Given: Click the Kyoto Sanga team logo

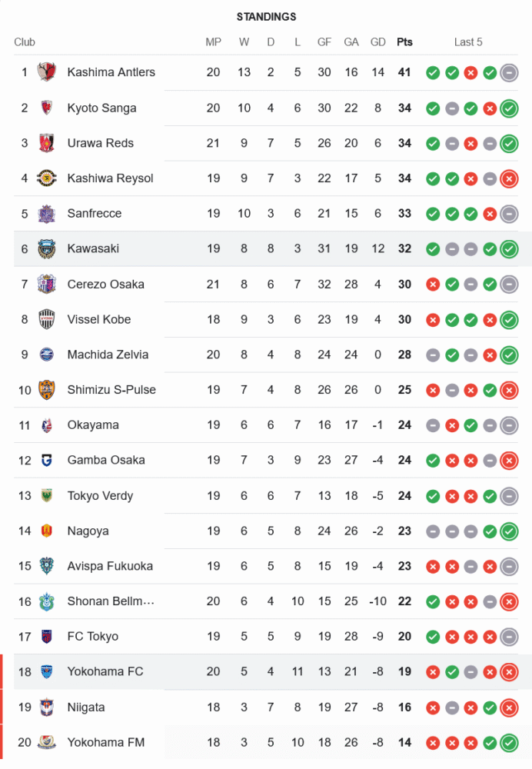Looking at the screenshot, I should coord(47,108).
